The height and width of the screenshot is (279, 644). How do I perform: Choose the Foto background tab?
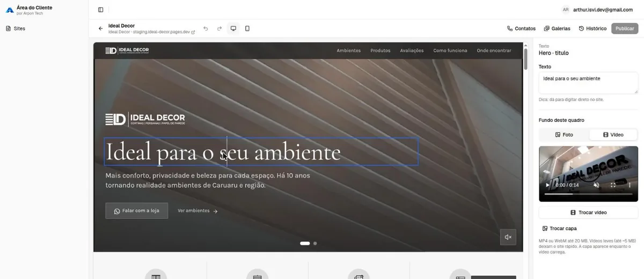point(564,135)
